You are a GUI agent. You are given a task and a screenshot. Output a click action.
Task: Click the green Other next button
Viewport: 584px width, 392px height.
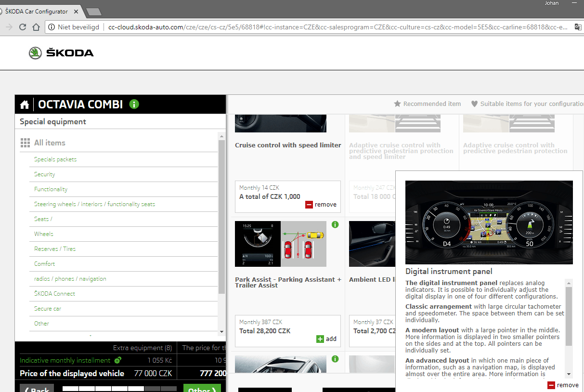202,388
